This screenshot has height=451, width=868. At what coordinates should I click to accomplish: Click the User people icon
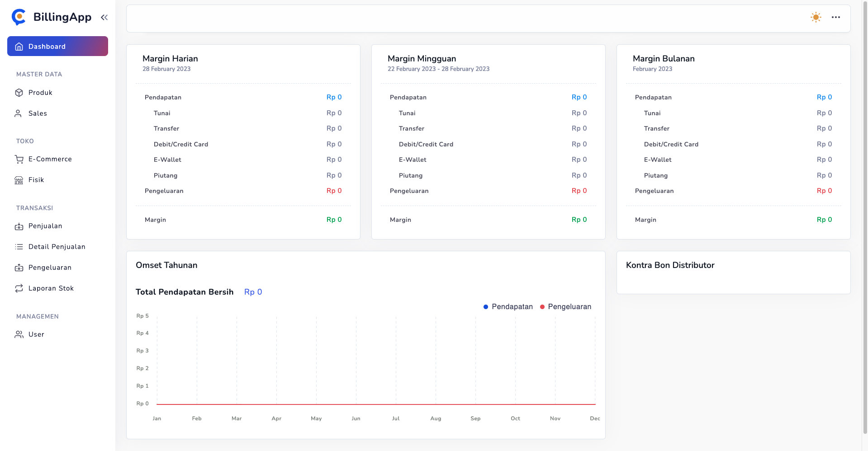tap(19, 334)
